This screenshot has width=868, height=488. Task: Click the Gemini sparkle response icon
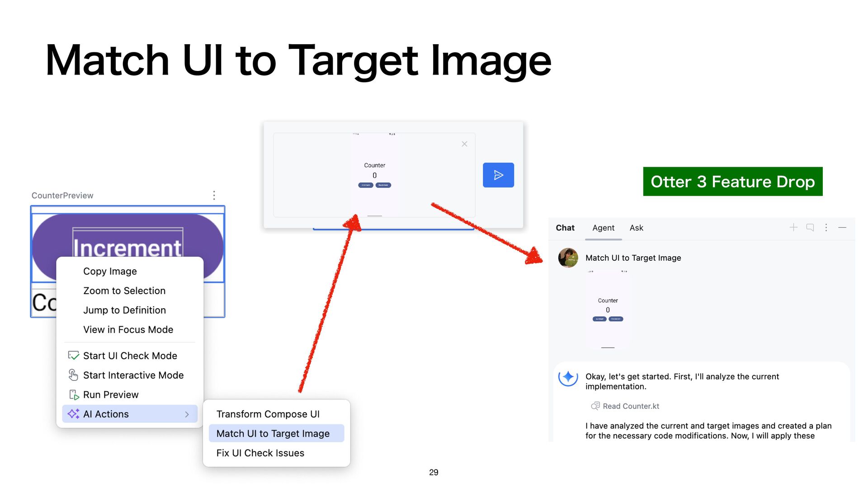[568, 377]
